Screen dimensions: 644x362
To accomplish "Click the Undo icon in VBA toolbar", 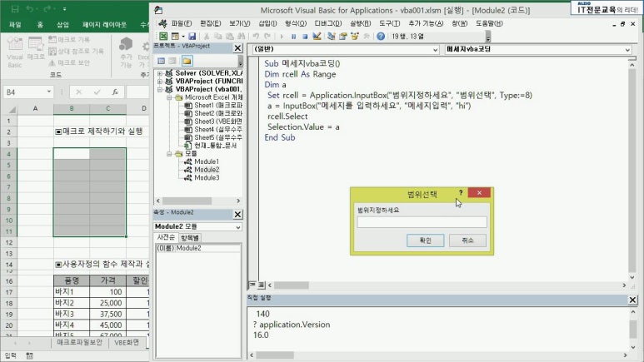I will click(x=256, y=37).
